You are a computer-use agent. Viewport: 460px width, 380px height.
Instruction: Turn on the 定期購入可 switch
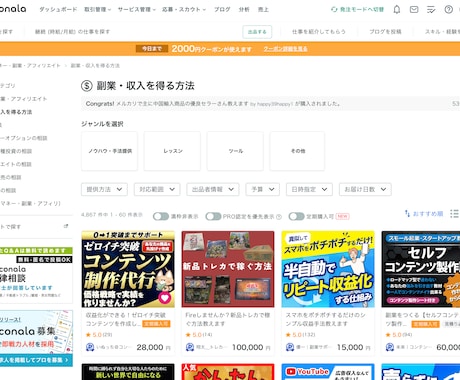296,216
